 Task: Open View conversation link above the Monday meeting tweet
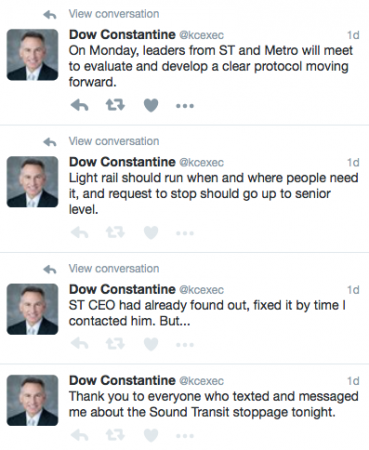tap(114, 14)
